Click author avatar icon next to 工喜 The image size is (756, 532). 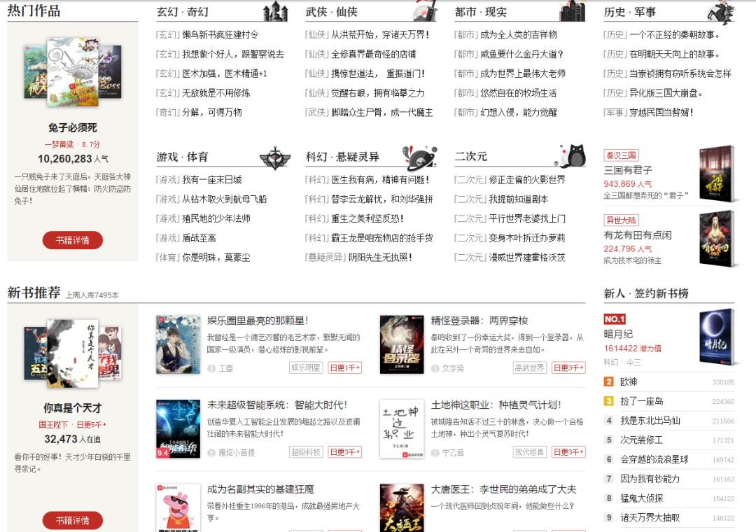(x=211, y=368)
